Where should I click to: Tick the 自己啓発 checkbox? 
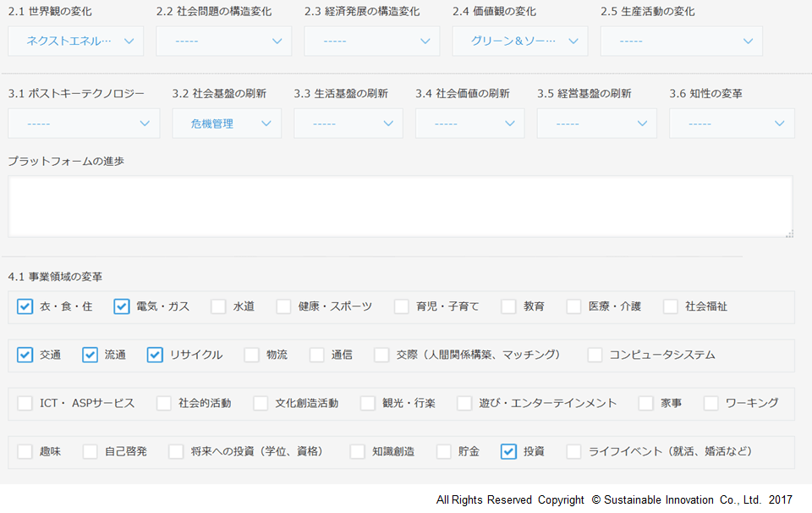click(x=91, y=451)
